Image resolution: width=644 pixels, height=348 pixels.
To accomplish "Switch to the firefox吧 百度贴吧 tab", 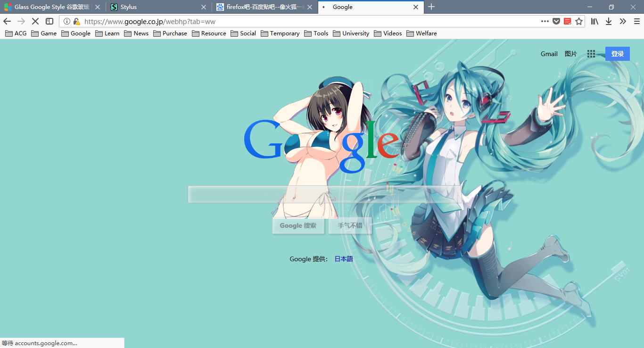I will click(264, 7).
